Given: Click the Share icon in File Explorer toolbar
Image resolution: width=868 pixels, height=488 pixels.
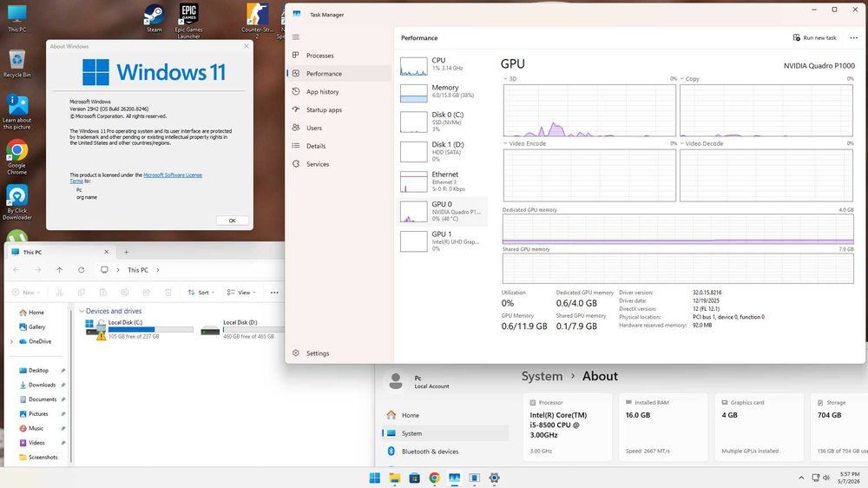Looking at the screenshot, I should pyautogui.click(x=146, y=292).
